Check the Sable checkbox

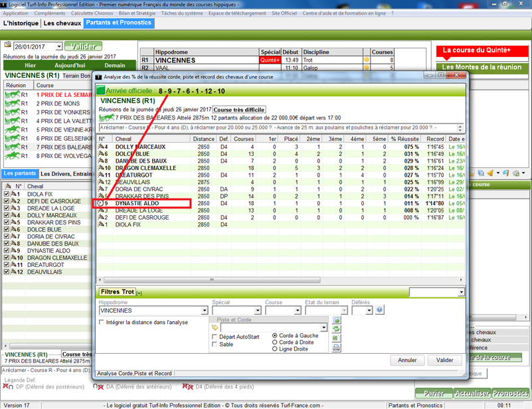(x=214, y=344)
